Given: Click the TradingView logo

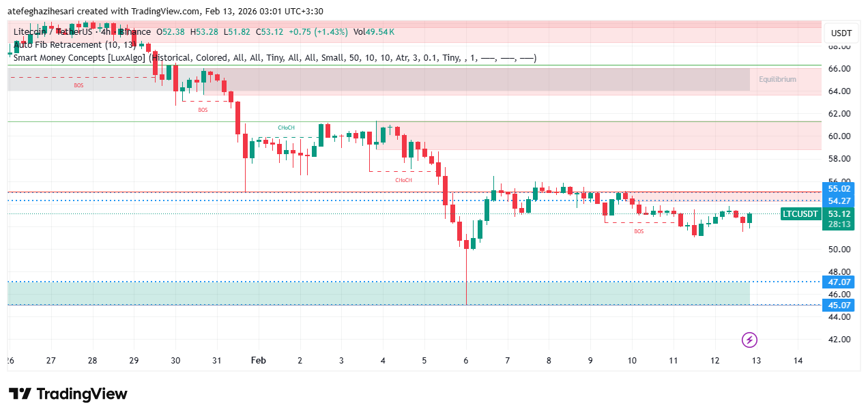Looking at the screenshot, I should (68, 394).
